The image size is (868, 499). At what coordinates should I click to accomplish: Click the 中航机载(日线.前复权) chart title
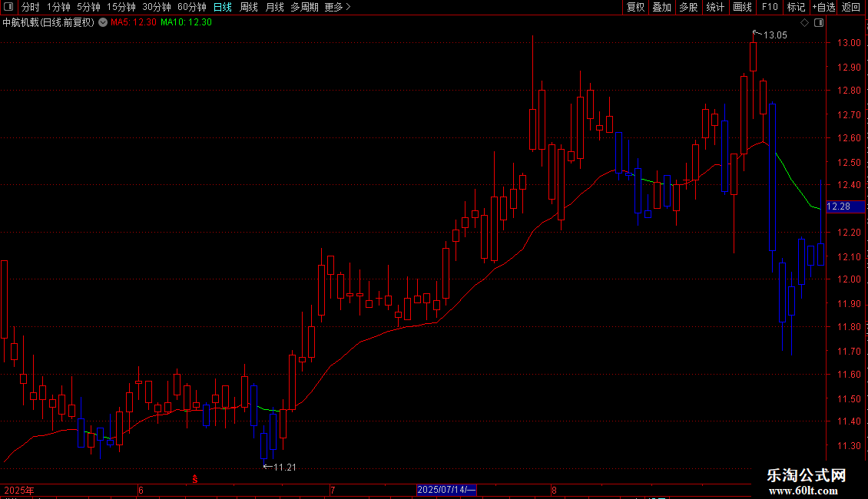click(48, 22)
